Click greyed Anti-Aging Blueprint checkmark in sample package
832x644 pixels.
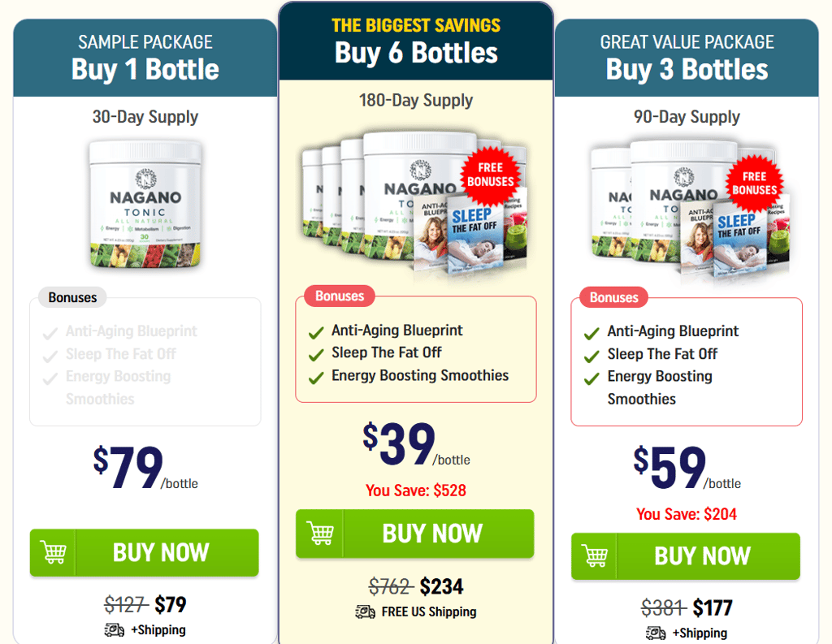(x=50, y=334)
